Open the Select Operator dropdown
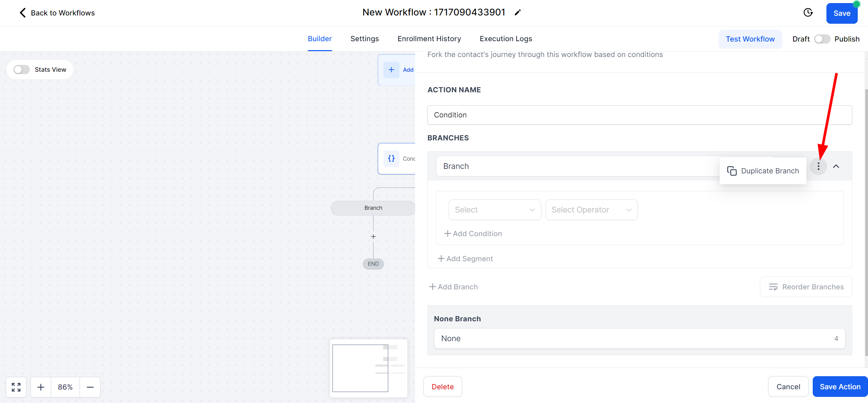The width and height of the screenshot is (868, 403). tap(591, 210)
